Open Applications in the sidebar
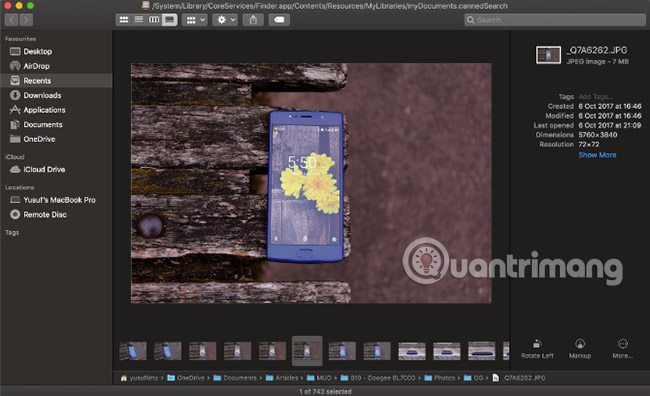 click(x=56, y=110)
